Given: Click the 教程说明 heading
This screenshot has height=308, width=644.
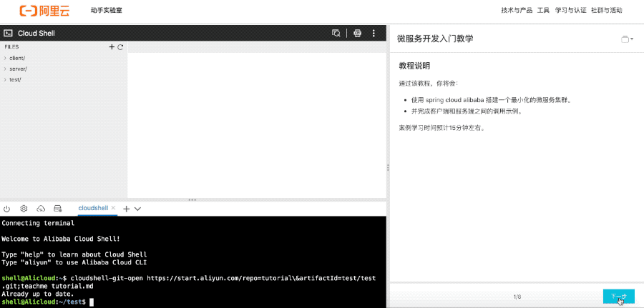Looking at the screenshot, I should click(414, 66).
